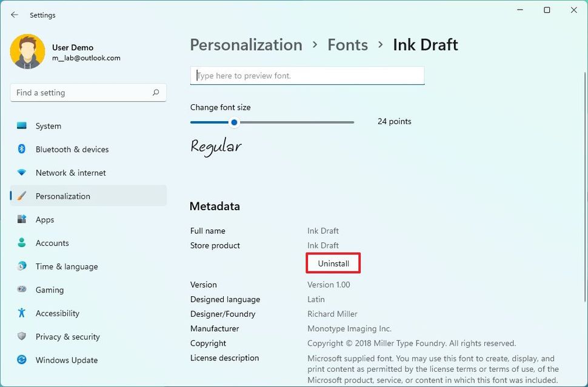Navigate back via the Fonts breadcrumb
Viewport: 588px width, 387px height.
(347, 44)
